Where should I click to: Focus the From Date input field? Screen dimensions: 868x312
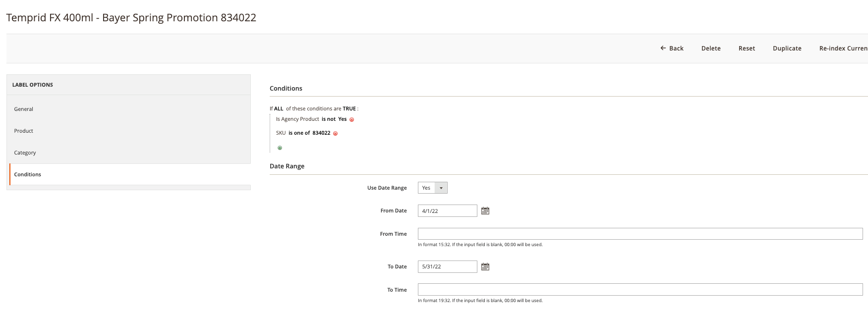(448, 211)
